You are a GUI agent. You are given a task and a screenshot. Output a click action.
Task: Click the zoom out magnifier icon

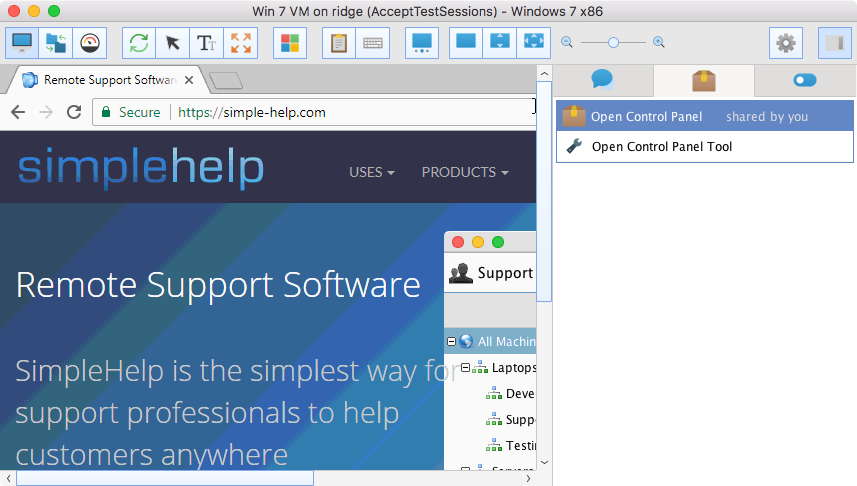pos(567,42)
